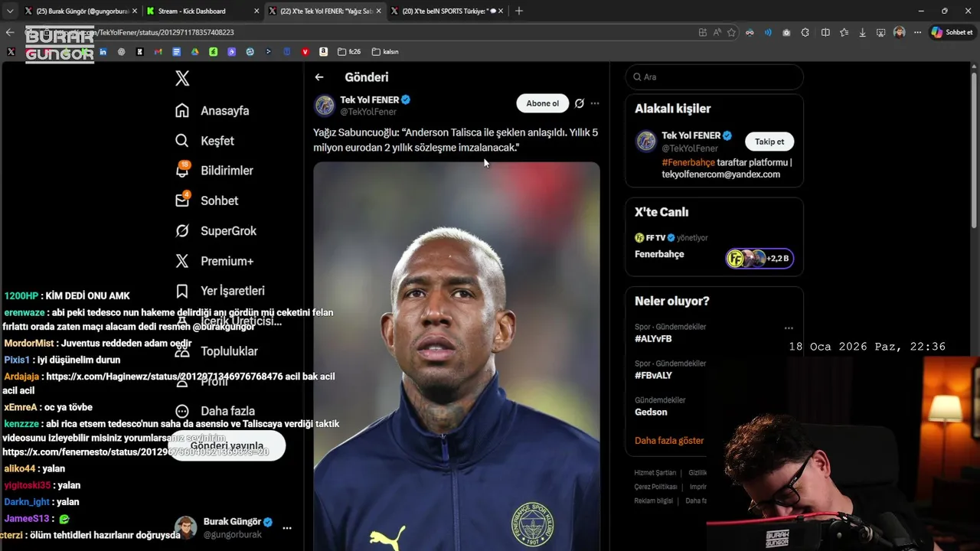980x551 pixels.
Task: Open Premium+ X icon
Action: [x=182, y=261]
